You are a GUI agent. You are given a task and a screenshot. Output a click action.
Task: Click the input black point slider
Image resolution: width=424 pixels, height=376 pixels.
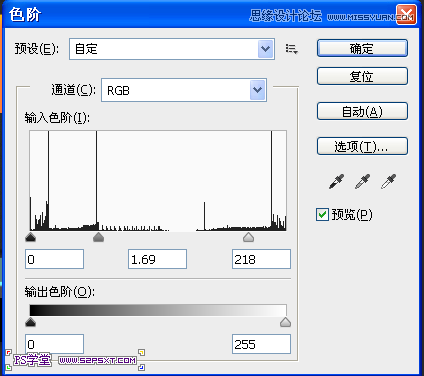[x=31, y=237]
